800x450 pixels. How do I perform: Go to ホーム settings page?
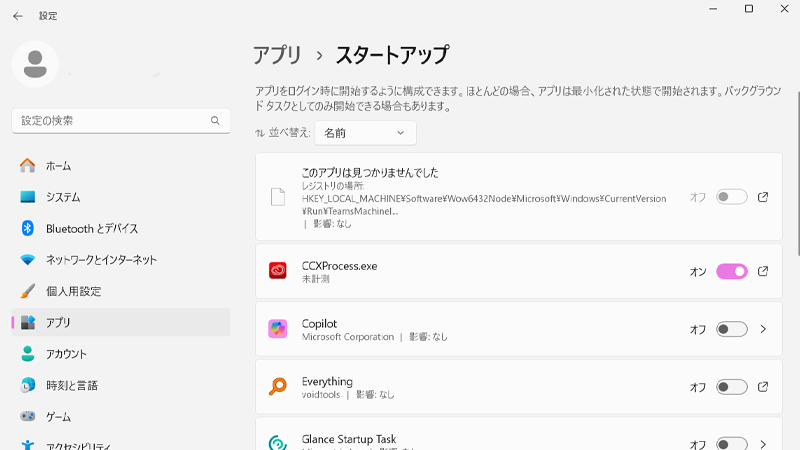[121, 166]
